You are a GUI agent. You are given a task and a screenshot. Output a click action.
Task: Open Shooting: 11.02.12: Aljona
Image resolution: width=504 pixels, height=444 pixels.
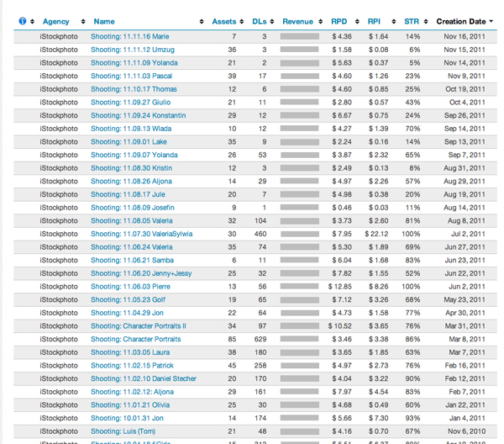point(132,392)
